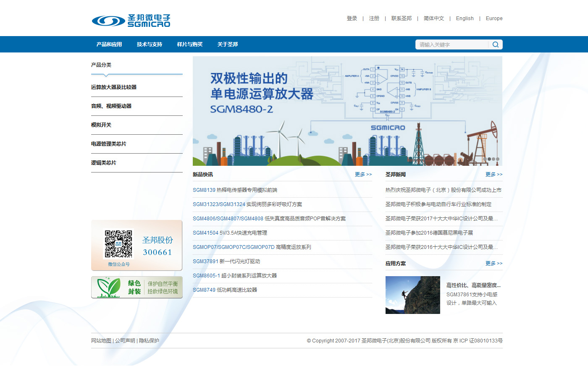Click the 注册 link
Screen dimensions: 588x392
point(374,18)
